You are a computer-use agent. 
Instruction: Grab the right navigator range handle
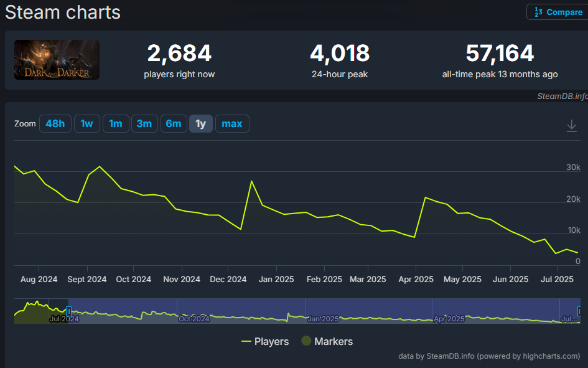pyautogui.click(x=579, y=311)
